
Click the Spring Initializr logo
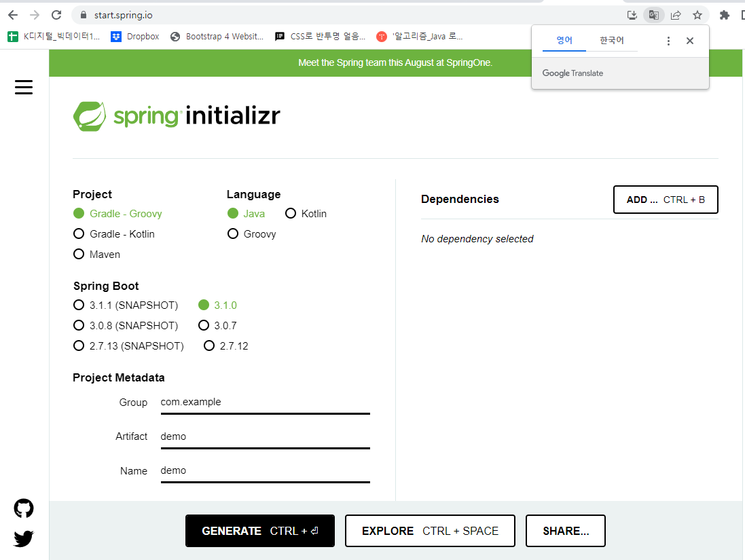click(177, 116)
